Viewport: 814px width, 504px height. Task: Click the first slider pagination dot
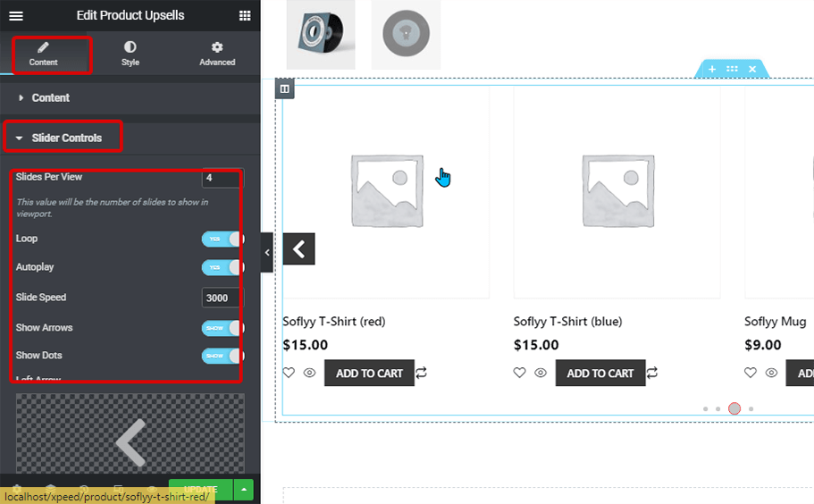[x=706, y=409]
